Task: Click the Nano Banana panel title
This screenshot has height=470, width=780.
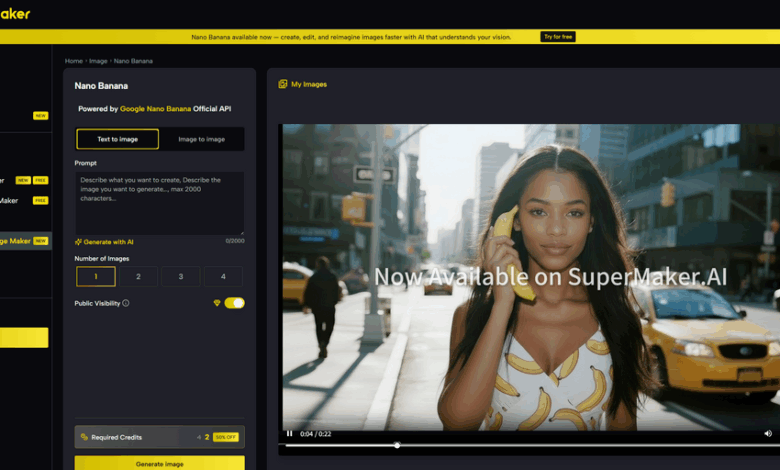Action: tap(101, 86)
